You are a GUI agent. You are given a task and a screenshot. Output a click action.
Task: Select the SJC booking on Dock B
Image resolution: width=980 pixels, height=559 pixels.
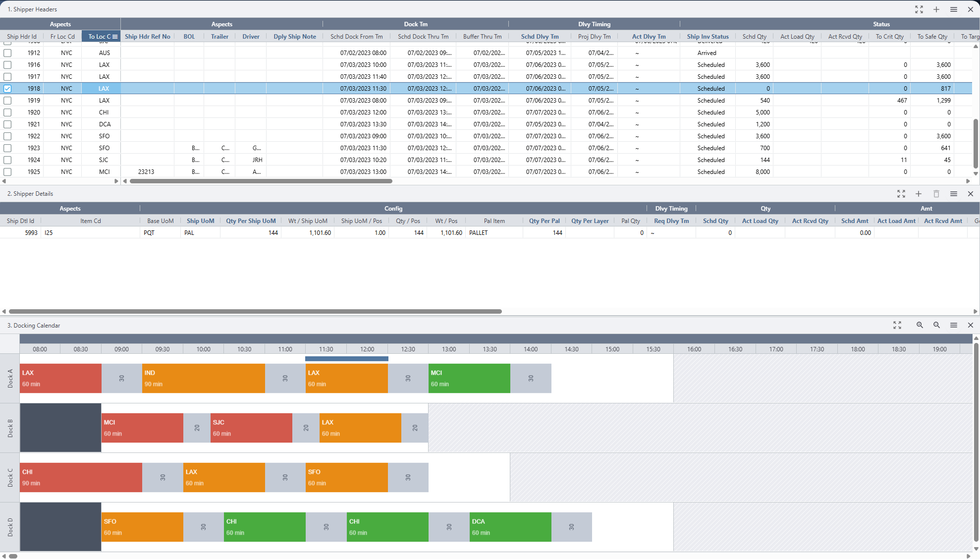click(250, 428)
